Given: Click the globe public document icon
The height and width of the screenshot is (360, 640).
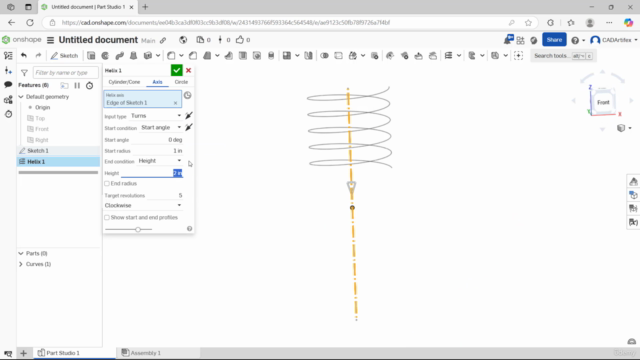Looking at the screenshot, I should tap(183, 40).
